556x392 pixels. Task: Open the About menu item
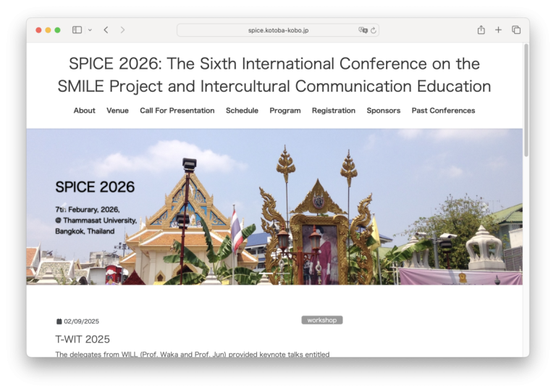(x=84, y=111)
